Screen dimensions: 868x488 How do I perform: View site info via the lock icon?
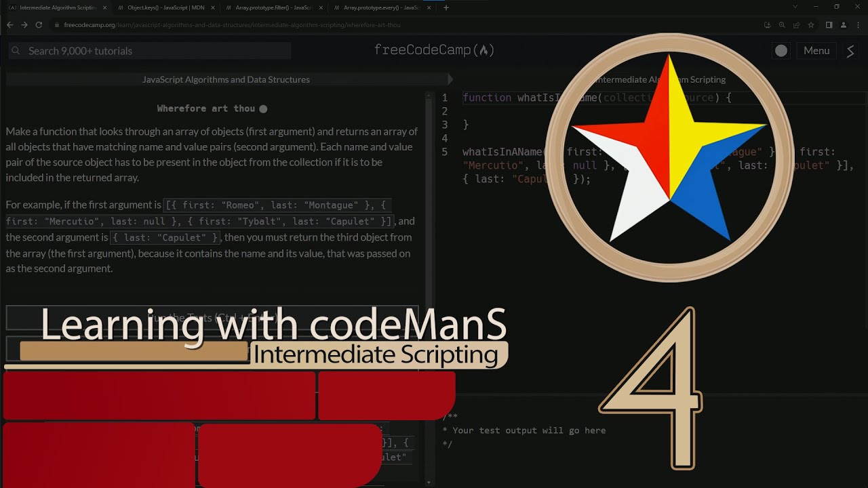[x=57, y=25]
